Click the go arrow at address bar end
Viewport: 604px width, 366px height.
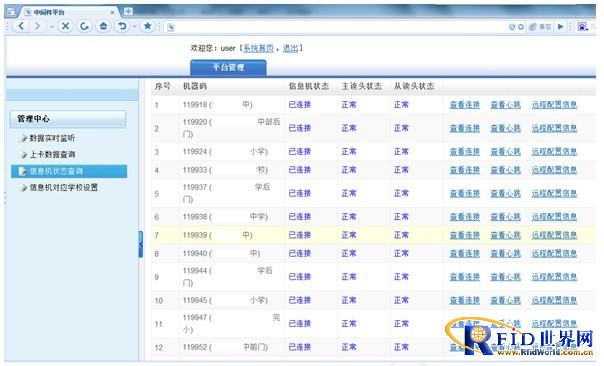560,27
